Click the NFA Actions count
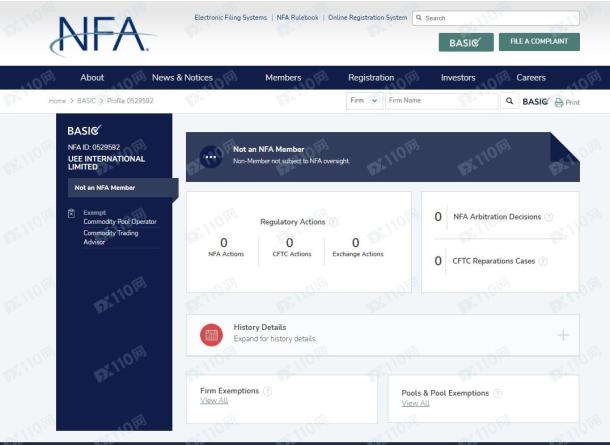Viewport: 610px width, 445px height. (224, 242)
